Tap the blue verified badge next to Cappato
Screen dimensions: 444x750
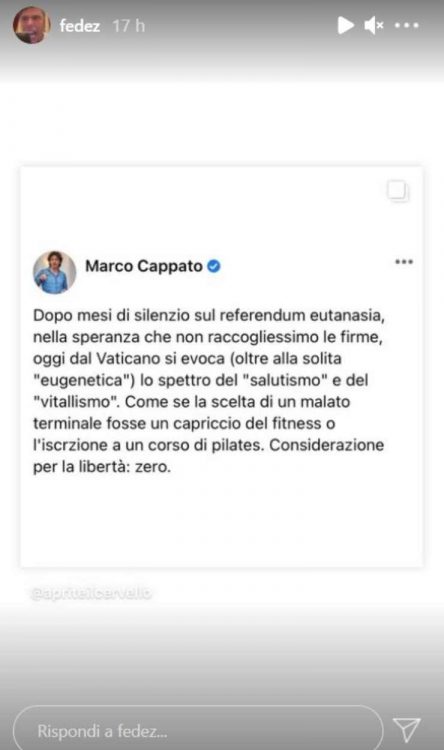pyautogui.click(x=214, y=266)
